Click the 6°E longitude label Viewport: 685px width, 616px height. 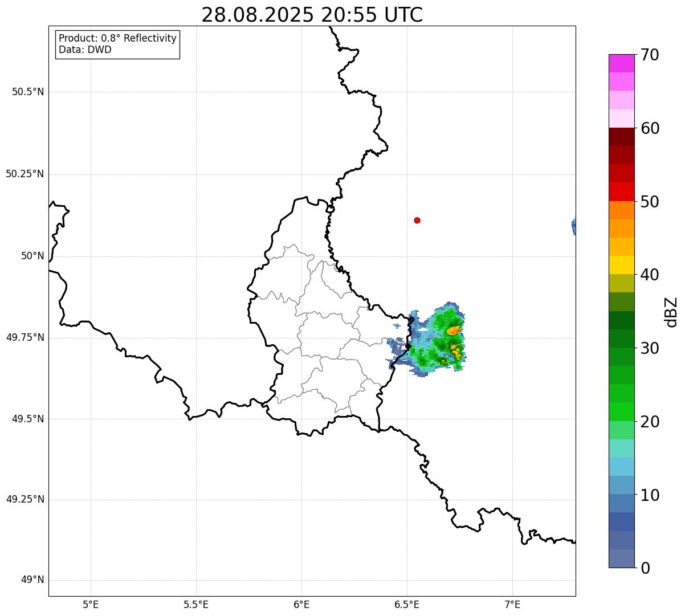pos(301,604)
